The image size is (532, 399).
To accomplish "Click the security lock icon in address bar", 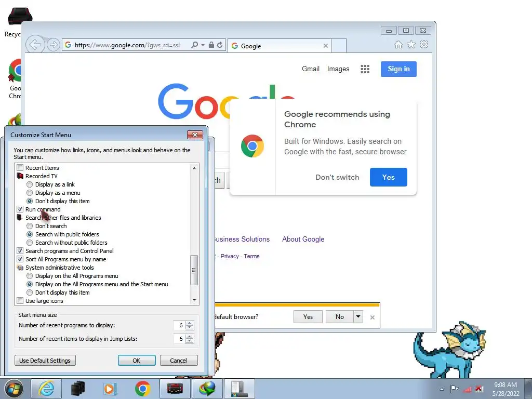I will coord(211,45).
